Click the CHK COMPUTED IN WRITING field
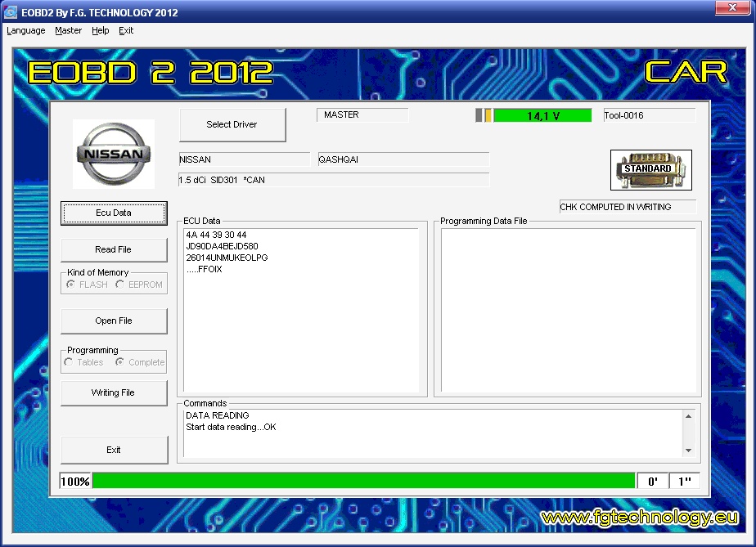Viewport: 756px width, 547px height. pyautogui.click(x=628, y=207)
